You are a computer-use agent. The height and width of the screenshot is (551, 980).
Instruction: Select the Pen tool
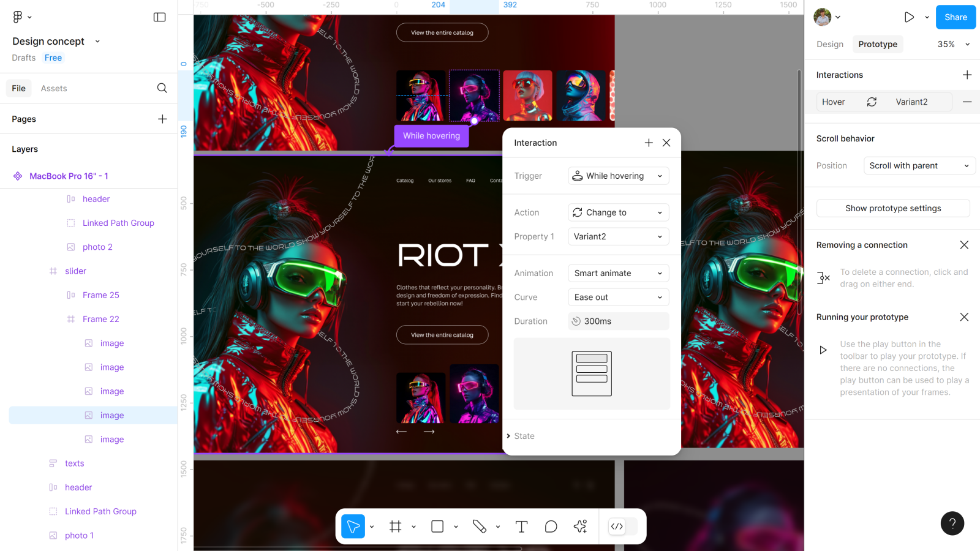(480, 527)
